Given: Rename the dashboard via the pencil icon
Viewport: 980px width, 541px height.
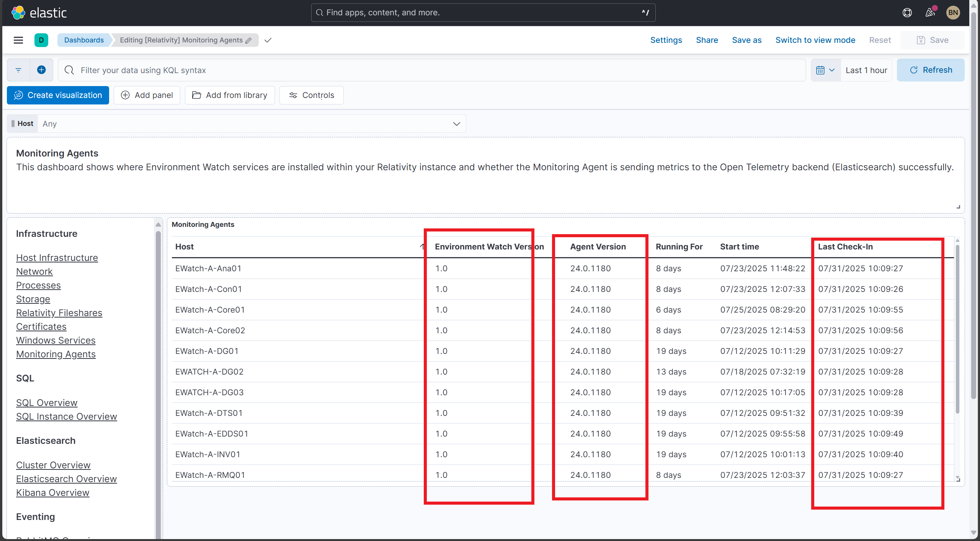Looking at the screenshot, I should click(248, 40).
